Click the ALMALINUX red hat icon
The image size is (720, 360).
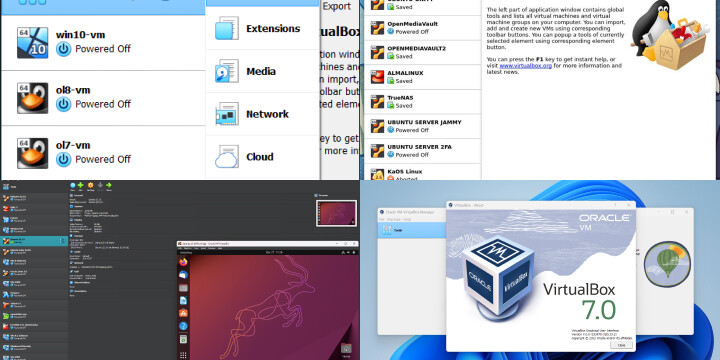(377, 77)
